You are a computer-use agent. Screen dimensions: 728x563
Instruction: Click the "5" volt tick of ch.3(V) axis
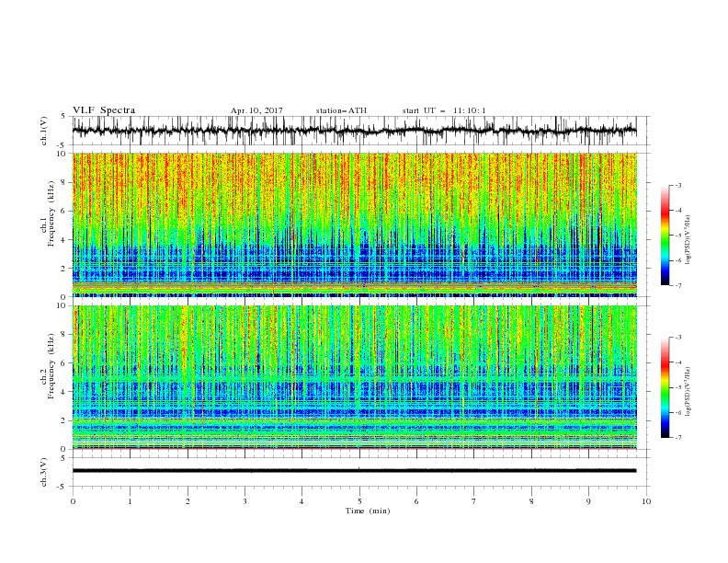point(63,458)
